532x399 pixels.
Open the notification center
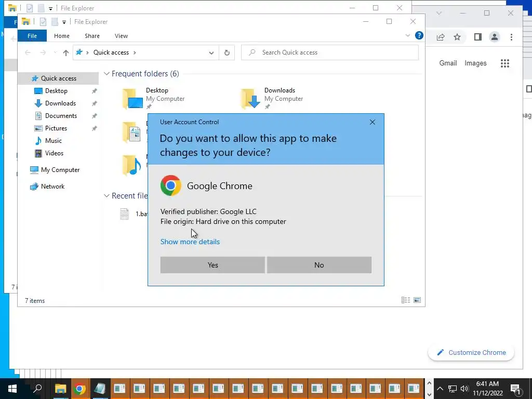(515, 389)
